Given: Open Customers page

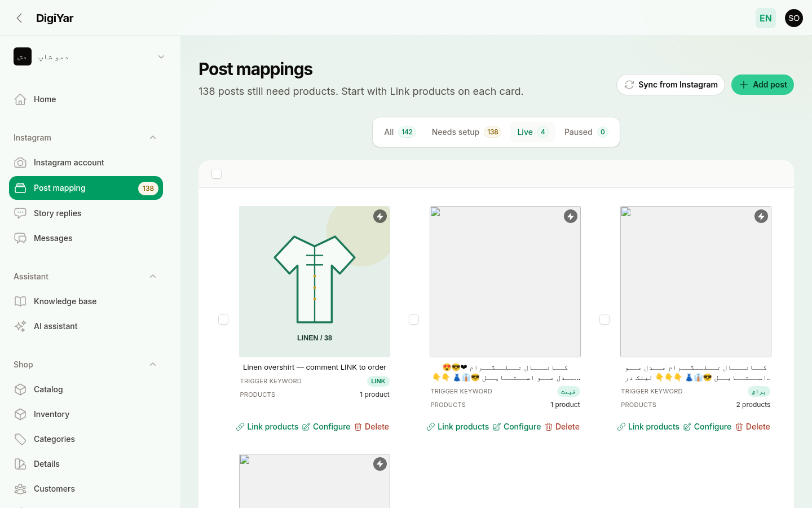Looking at the screenshot, I should (x=86, y=489).
